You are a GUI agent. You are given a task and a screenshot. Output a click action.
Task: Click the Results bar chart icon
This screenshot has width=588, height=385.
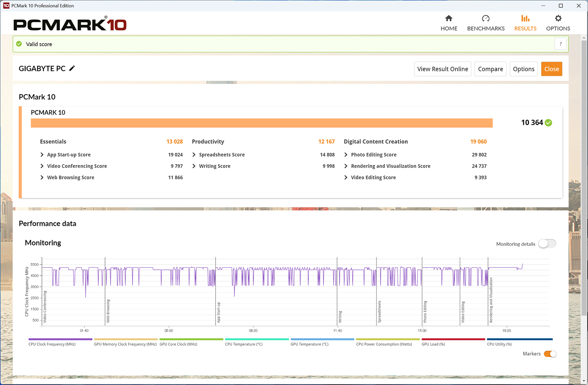coord(525,18)
